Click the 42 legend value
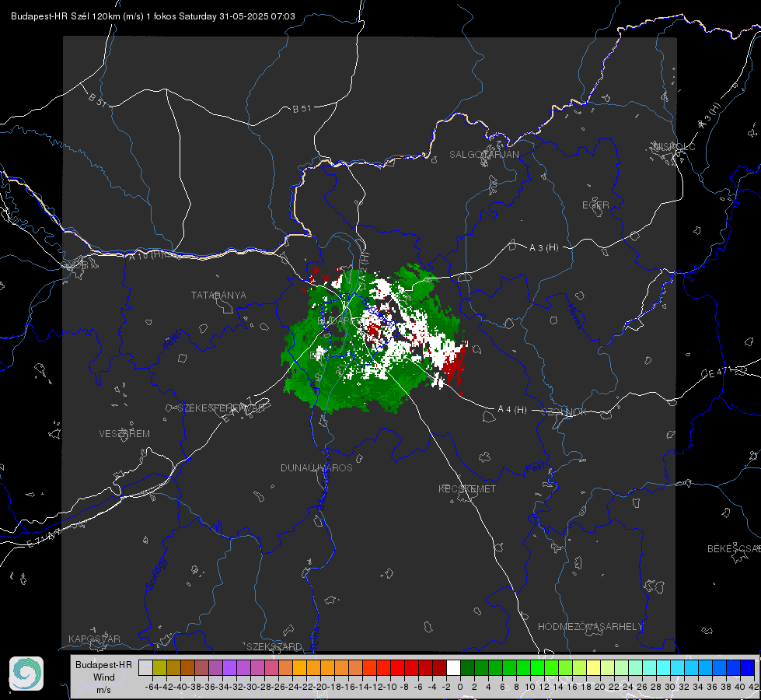The image size is (761, 700). click(753, 687)
